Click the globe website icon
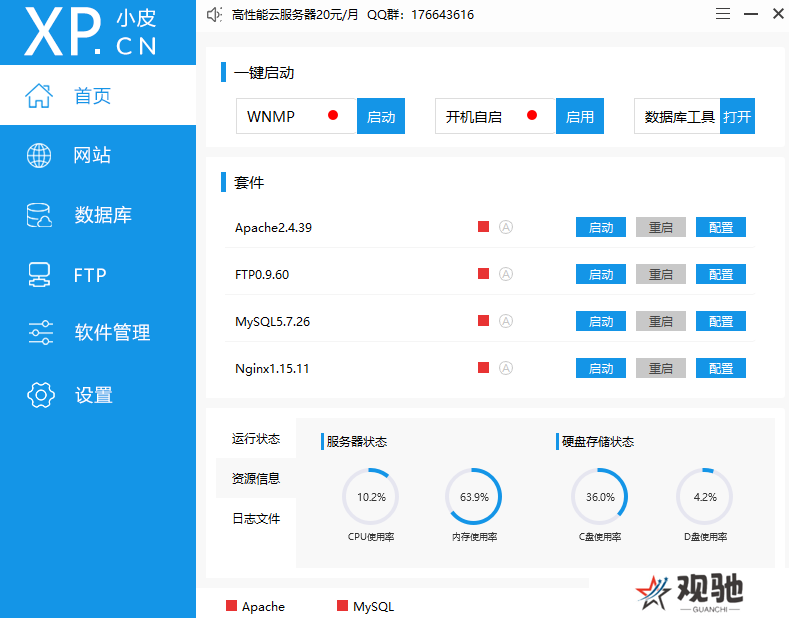The width and height of the screenshot is (789, 618). click(x=39, y=155)
